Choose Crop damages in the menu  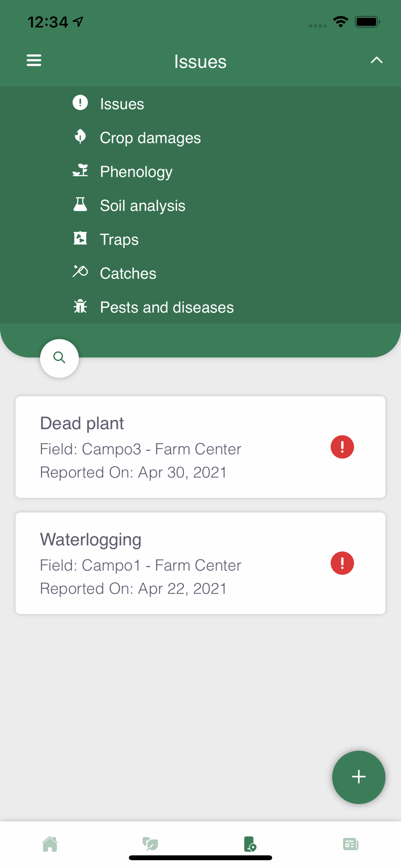150,138
